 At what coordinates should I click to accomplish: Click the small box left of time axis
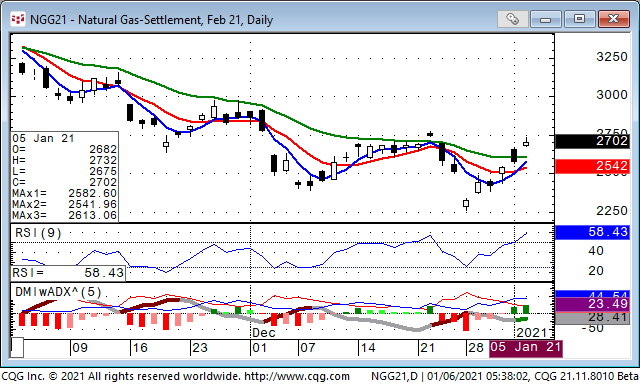pos(17,348)
